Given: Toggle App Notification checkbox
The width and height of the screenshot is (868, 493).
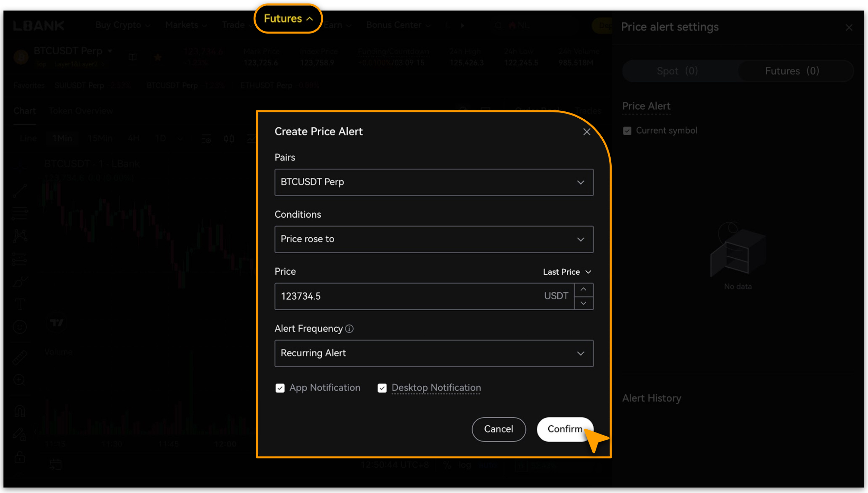Looking at the screenshot, I should (280, 388).
